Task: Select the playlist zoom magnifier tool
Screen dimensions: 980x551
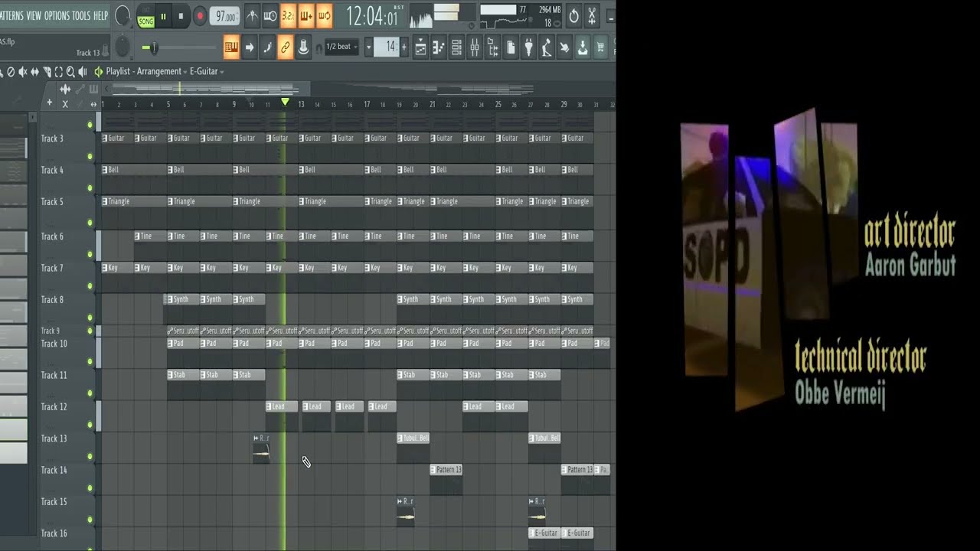Action: [70, 72]
